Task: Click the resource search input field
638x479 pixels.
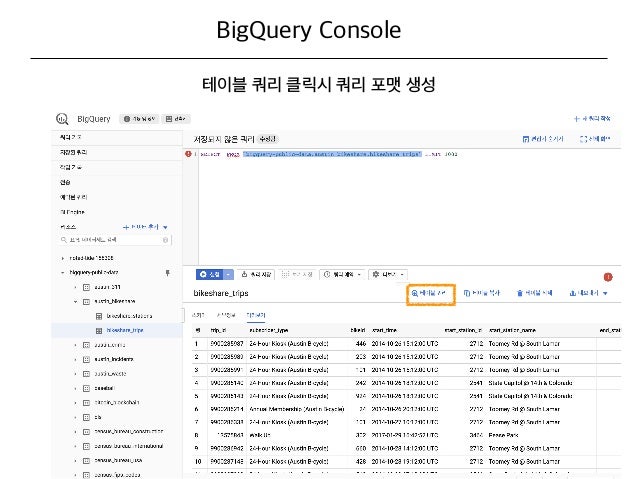Action: click(116, 240)
